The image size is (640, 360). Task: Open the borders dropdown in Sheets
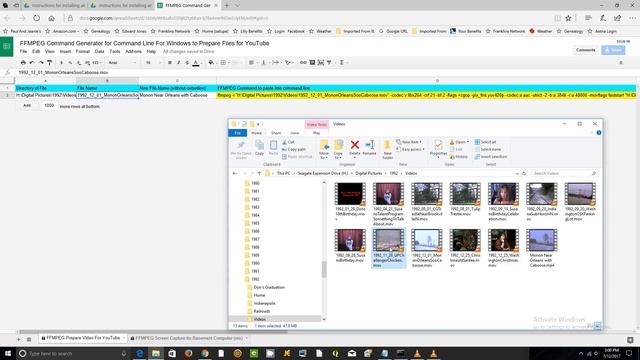point(223,62)
